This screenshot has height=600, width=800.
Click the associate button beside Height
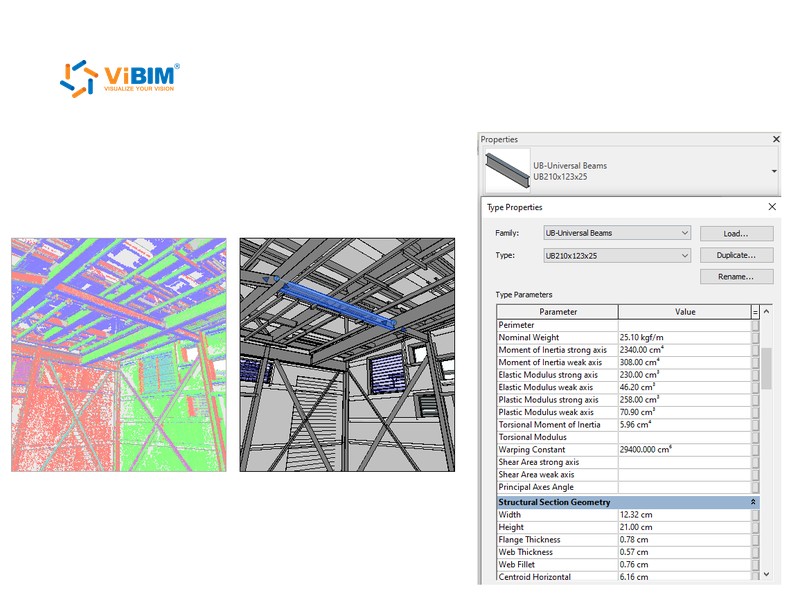pyautogui.click(x=756, y=527)
